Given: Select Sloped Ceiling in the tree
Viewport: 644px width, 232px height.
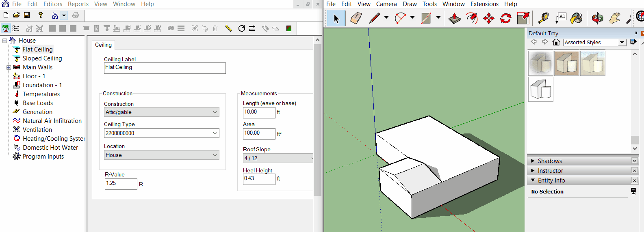Looking at the screenshot, I should pyautogui.click(x=42, y=58).
